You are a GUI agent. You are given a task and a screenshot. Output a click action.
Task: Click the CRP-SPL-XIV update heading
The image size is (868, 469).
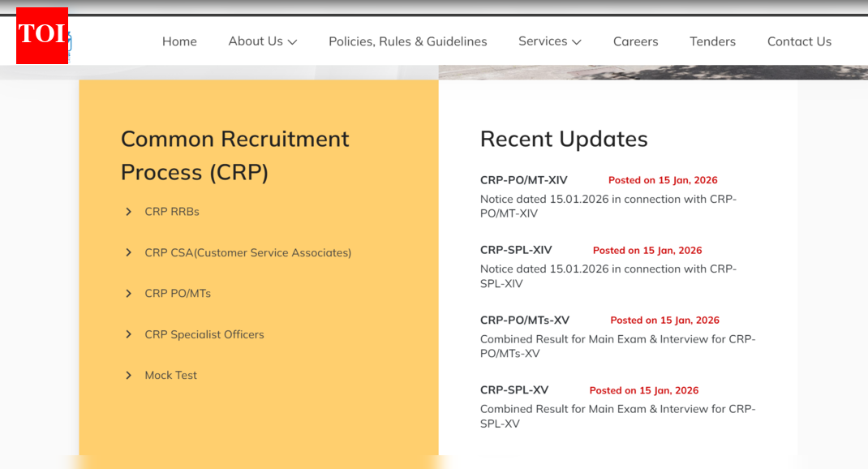pyautogui.click(x=516, y=250)
